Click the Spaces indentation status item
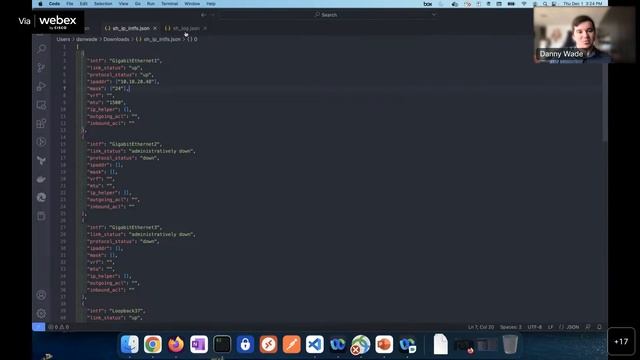 pyautogui.click(x=511, y=327)
